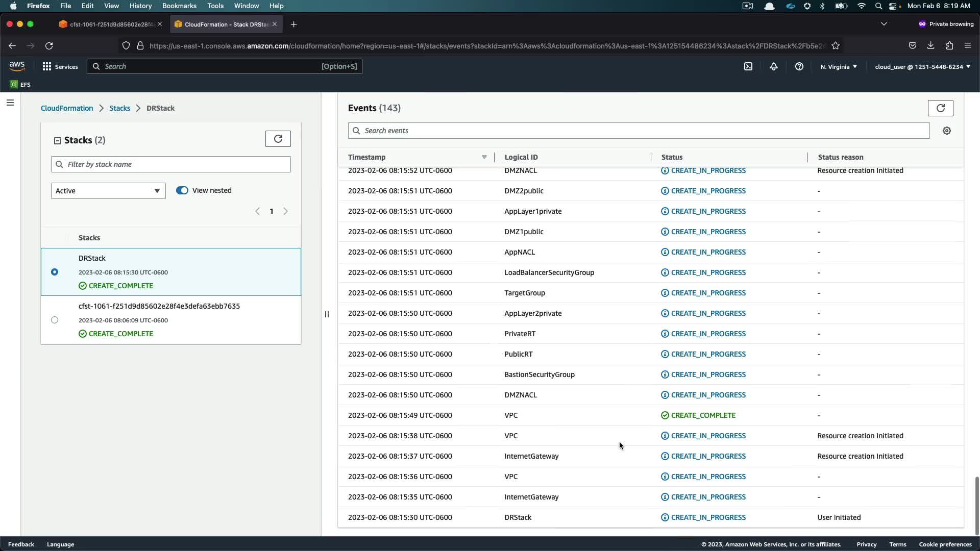980x551 pixels.
Task: Refresh the Stacks list
Action: coord(278,139)
